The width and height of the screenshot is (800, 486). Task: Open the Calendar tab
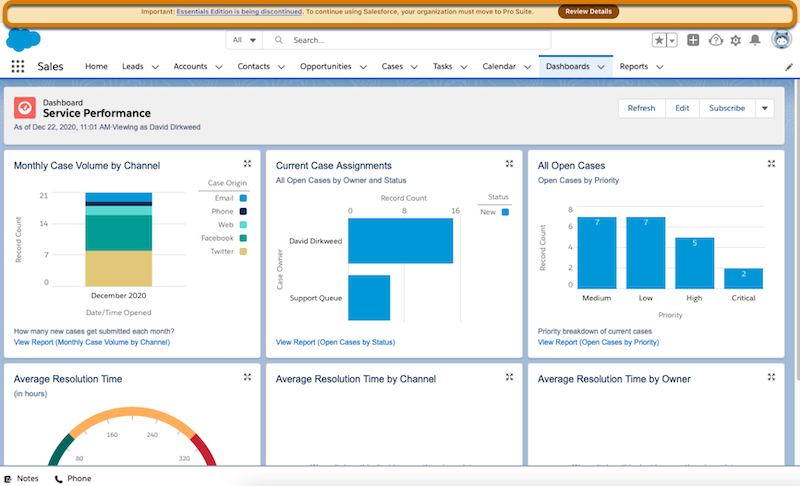click(499, 66)
